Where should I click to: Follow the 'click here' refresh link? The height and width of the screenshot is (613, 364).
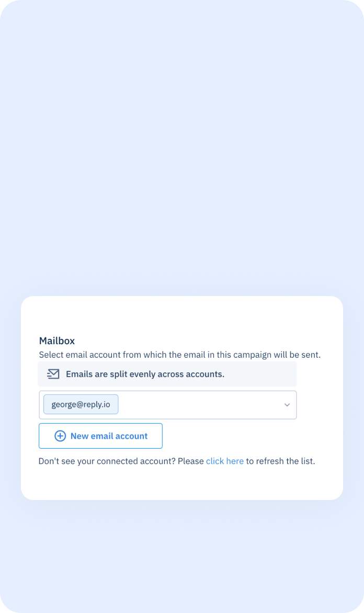[225, 461]
